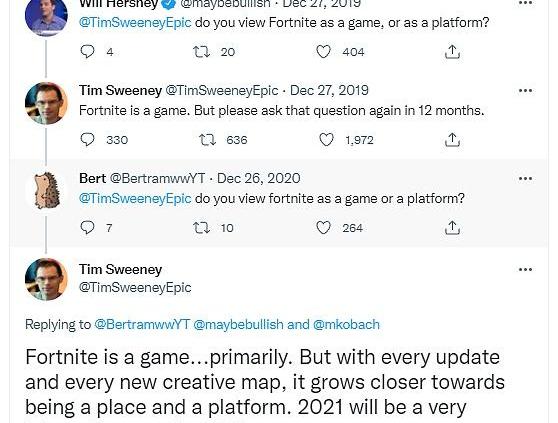Share Bert's Dec 26 tweet
Viewport: 558px width, 423px height.
(452, 228)
